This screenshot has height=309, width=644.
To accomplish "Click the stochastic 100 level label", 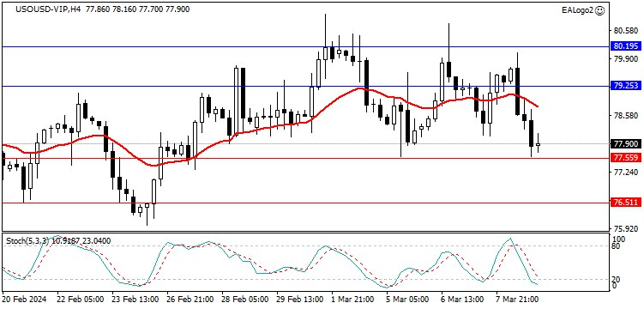I will coord(618,239).
